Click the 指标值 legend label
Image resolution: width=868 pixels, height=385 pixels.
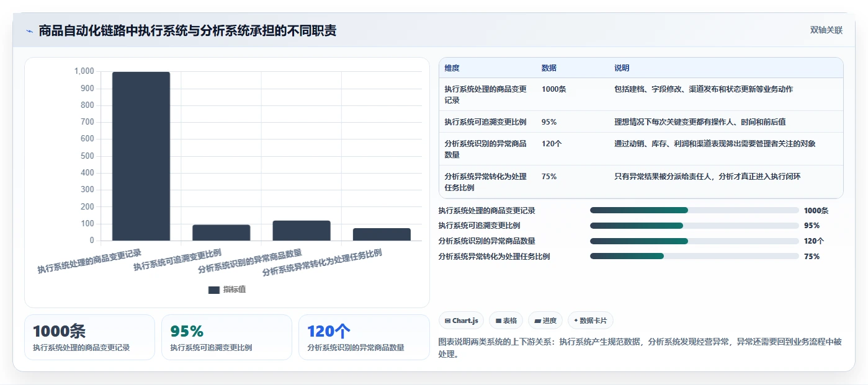(235, 290)
